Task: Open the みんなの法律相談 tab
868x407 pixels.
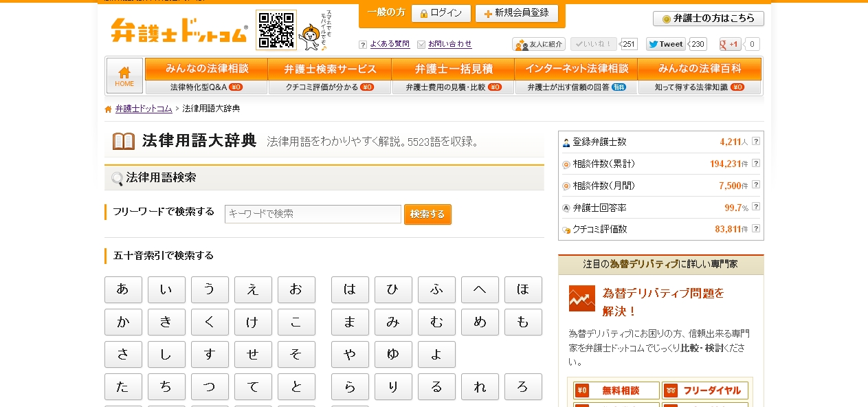Action: pos(206,69)
